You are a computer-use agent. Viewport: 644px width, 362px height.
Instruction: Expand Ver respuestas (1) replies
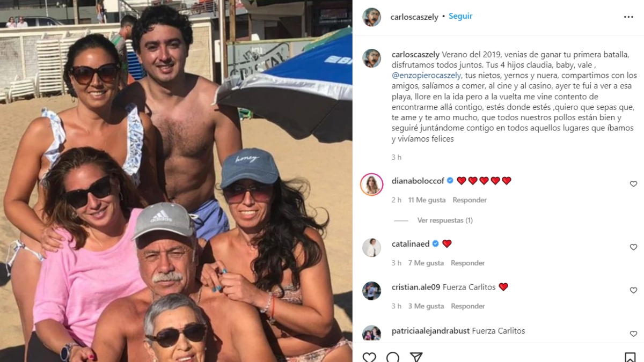[445, 220]
